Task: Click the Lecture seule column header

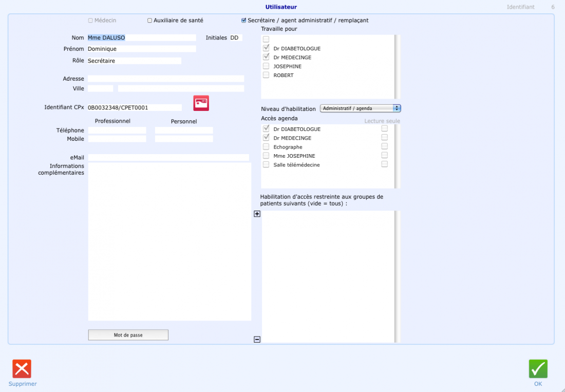Action: pos(382,121)
